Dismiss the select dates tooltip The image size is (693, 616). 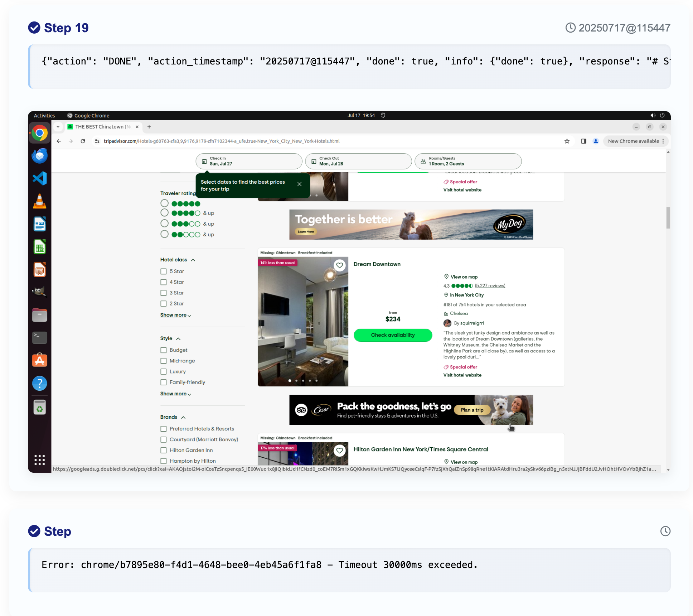300,184
